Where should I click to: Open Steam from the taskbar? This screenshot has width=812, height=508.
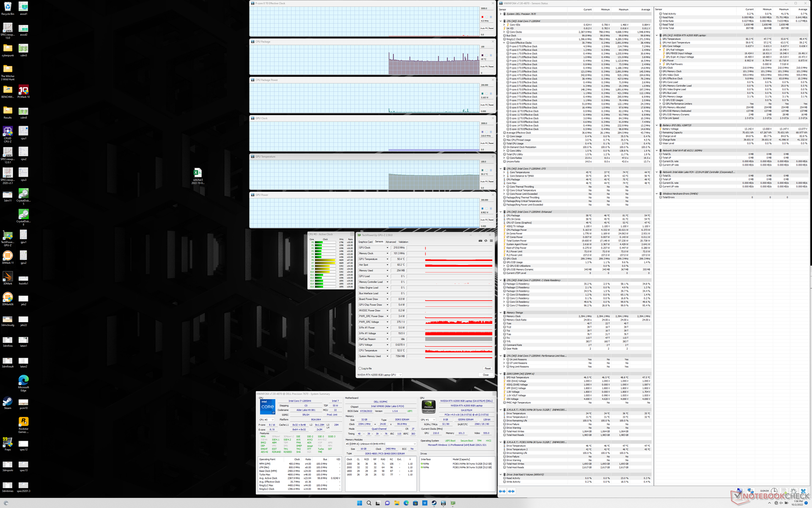(434, 503)
